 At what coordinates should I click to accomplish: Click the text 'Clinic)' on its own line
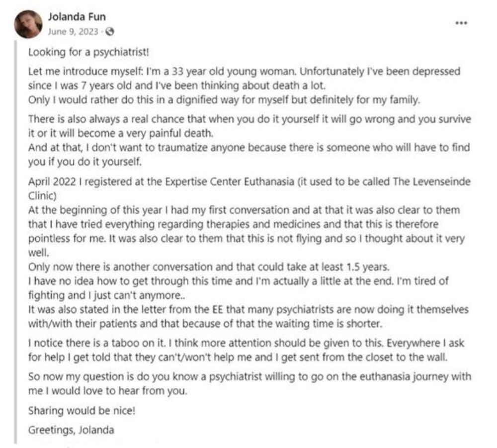40,195
